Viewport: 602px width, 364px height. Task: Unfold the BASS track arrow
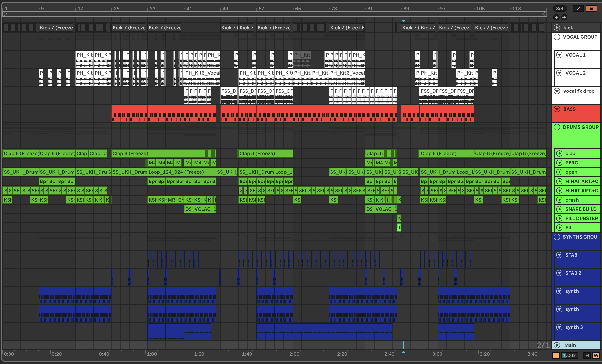click(557, 109)
